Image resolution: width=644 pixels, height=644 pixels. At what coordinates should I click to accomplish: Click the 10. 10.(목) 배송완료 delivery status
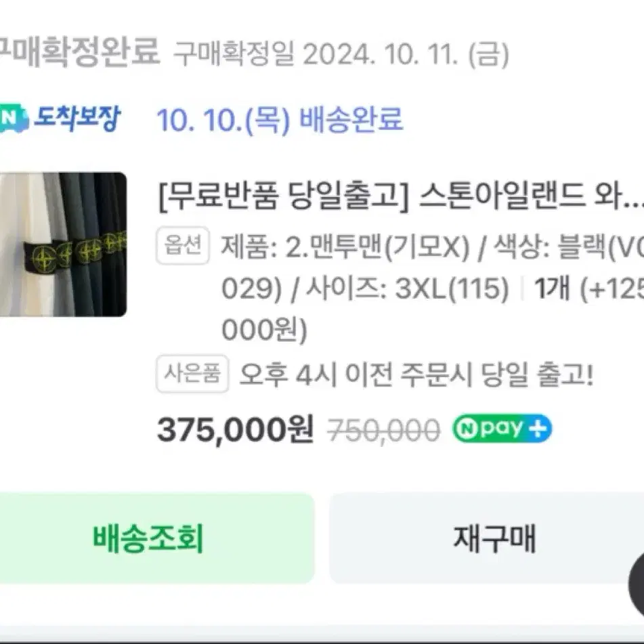280,119
